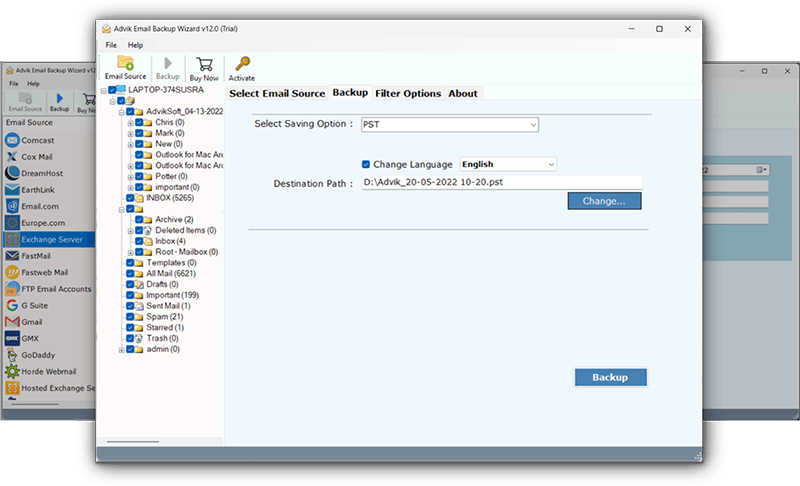The height and width of the screenshot is (486, 800).
Task: Choose Europe.com in background source list
Action: click(x=43, y=223)
